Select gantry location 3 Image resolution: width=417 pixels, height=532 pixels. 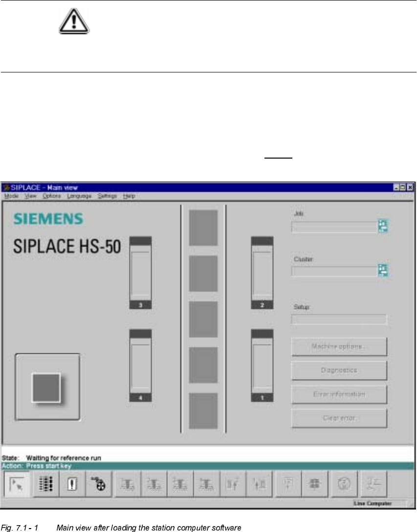pos(140,273)
